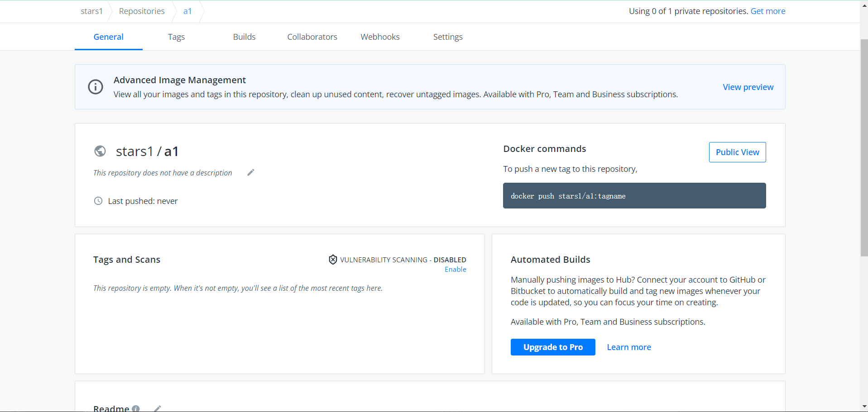Edit the Readme using its pencil icon
The image size is (868, 412).
(158, 408)
